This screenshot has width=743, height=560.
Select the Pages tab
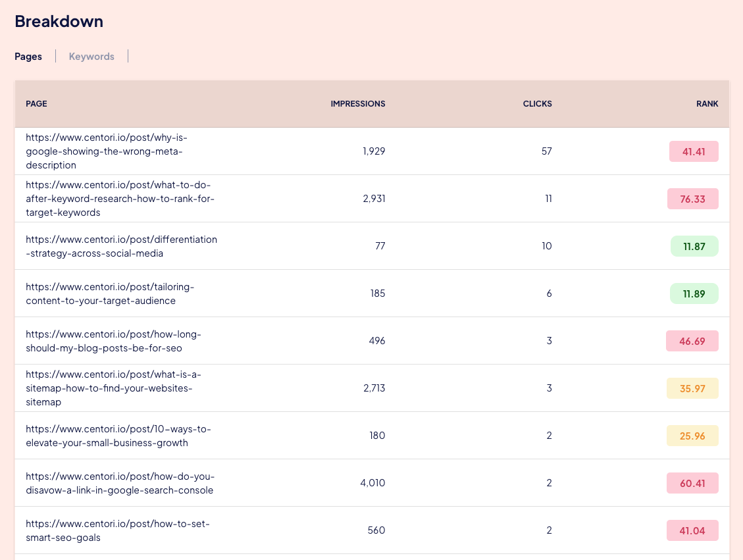click(28, 57)
